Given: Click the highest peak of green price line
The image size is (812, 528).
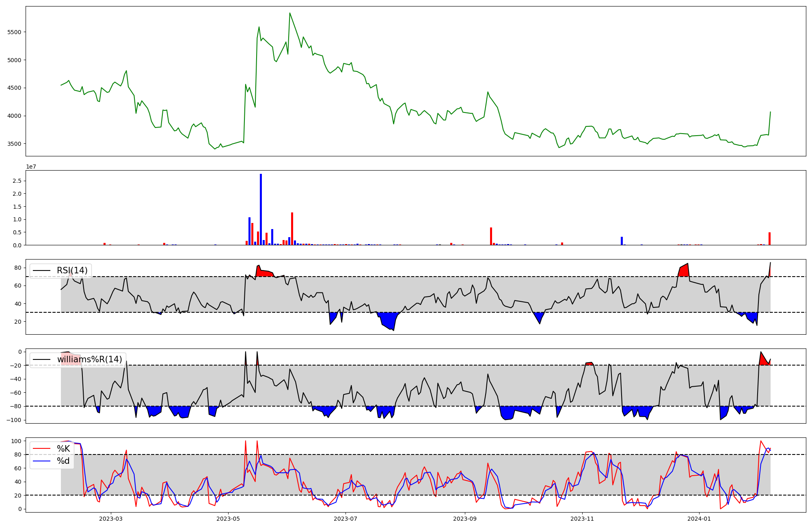Looking at the screenshot, I should pyautogui.click(x=289, y=13).
